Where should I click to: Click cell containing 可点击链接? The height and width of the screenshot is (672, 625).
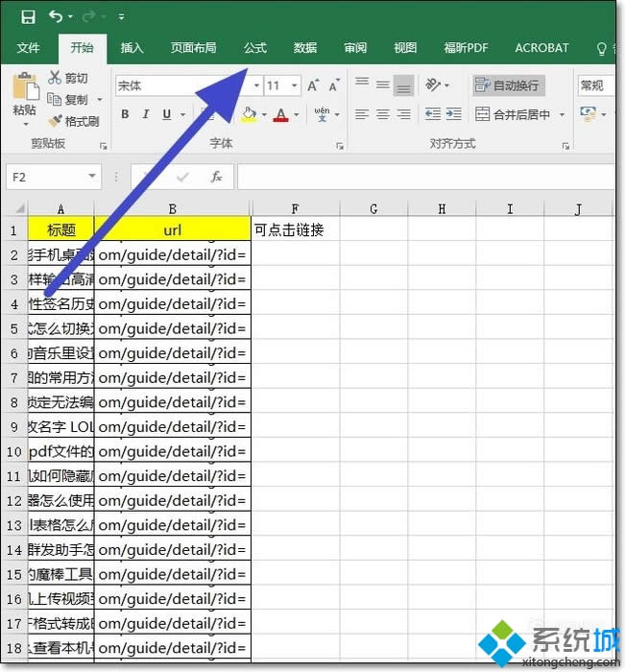pos(296,230)
